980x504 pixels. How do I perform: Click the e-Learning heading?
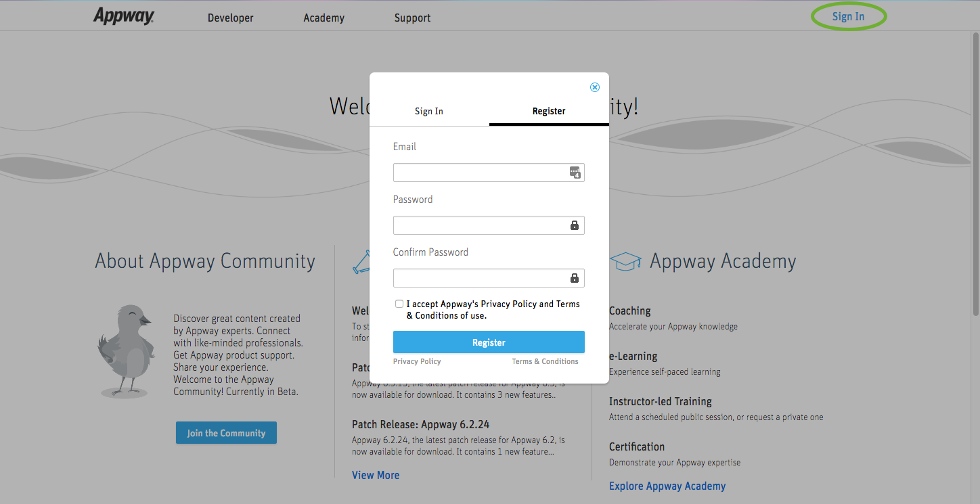click(x=633, y=356)
